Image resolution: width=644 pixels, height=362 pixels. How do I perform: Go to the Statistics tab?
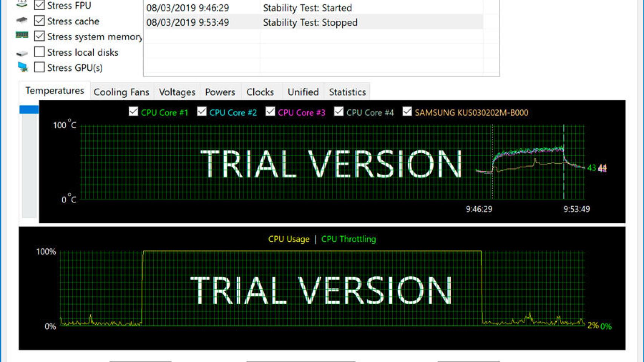[347, 92]
